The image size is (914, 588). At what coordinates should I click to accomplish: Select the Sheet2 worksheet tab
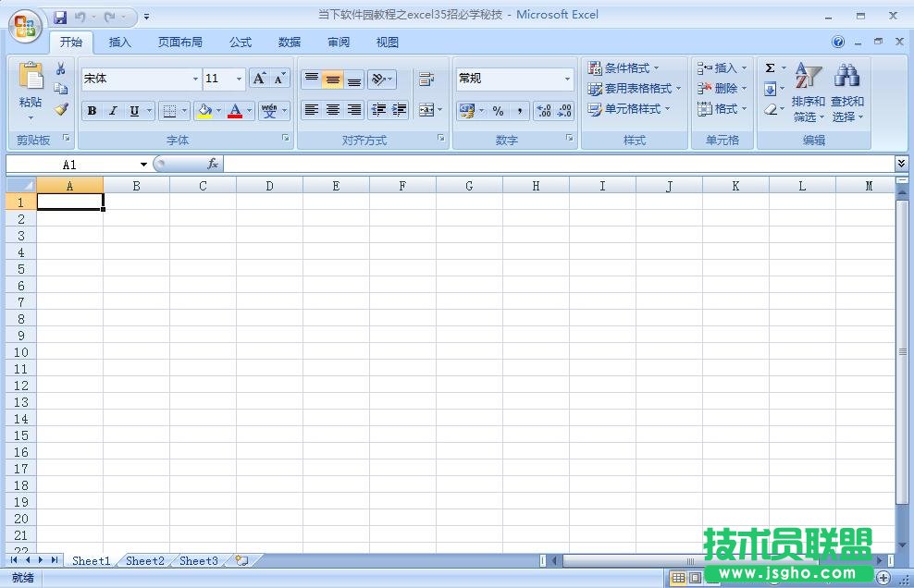pyautogui.click(x=144, y=560)
